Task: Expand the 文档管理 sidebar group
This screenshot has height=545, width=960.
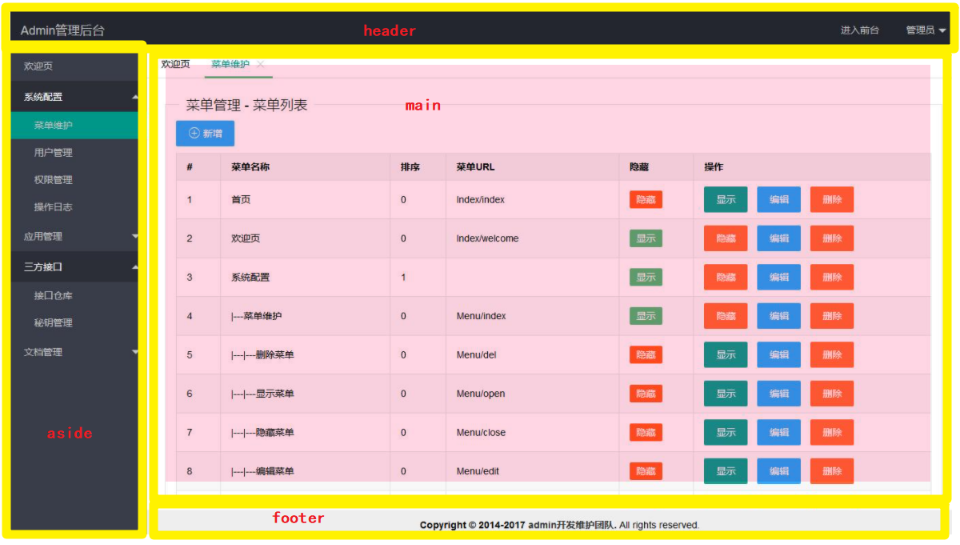Action: 74,352
